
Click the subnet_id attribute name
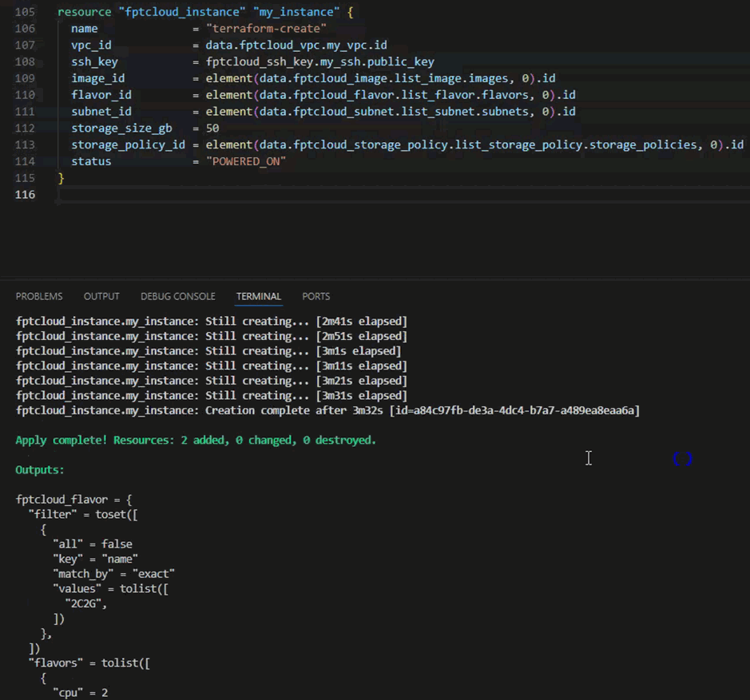101,112
